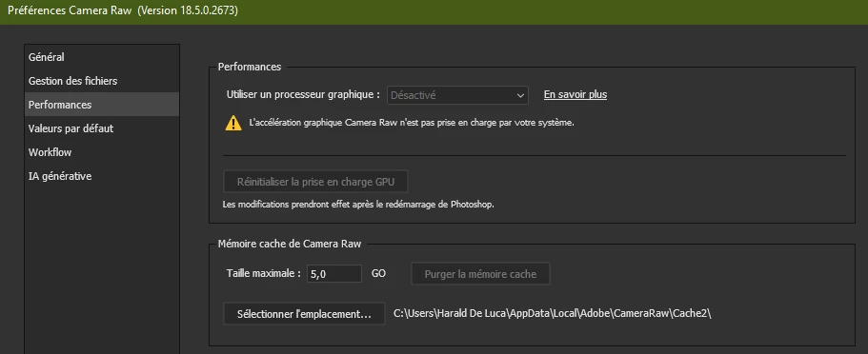
Task: Open Valeurs par défaut section
Action: (x=102, y=128)
